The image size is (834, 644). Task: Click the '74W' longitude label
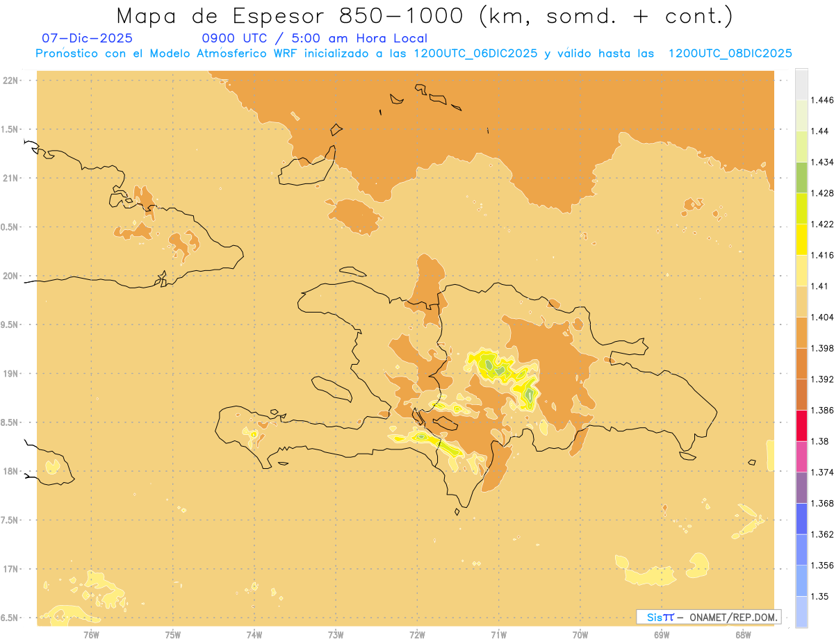click(254, 634)
